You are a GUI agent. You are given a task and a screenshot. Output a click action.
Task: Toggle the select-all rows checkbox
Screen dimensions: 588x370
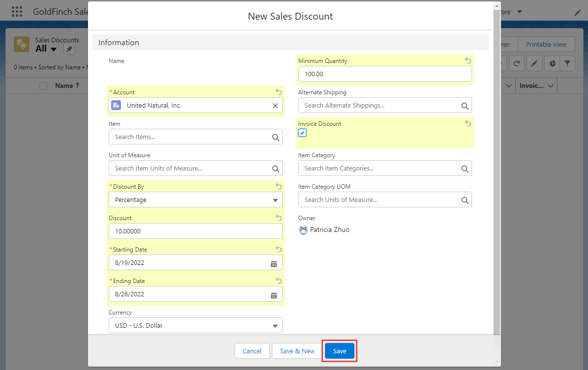tap(43, 86)
